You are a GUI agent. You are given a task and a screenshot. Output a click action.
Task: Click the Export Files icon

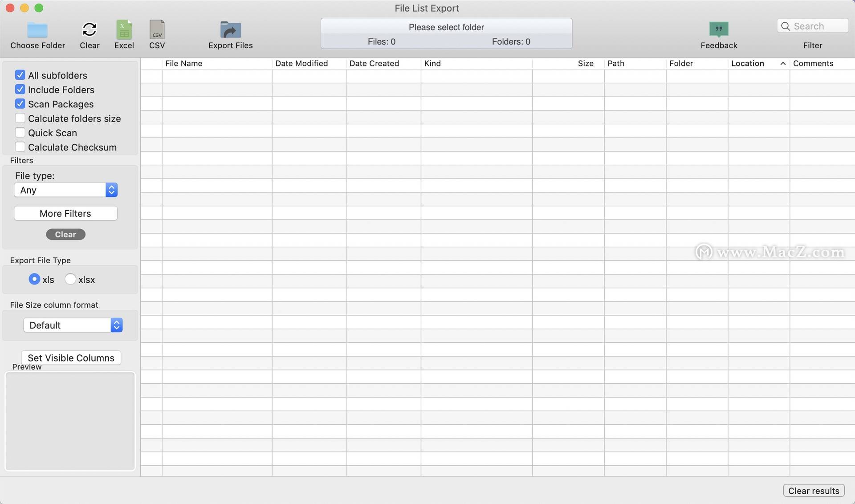pos(231,30)
